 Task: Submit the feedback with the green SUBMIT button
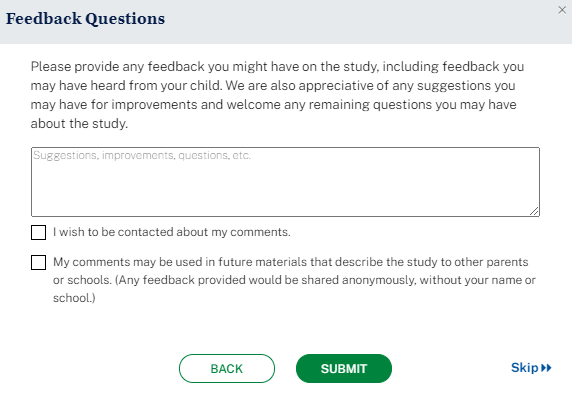click(x=344, y=369)
